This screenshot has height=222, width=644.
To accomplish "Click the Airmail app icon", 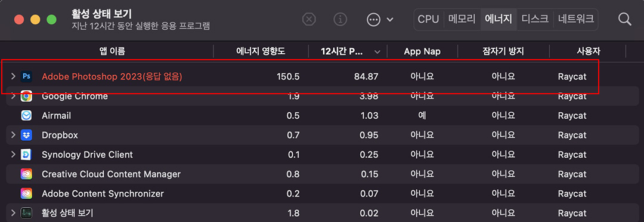I will tap(27, 116).
